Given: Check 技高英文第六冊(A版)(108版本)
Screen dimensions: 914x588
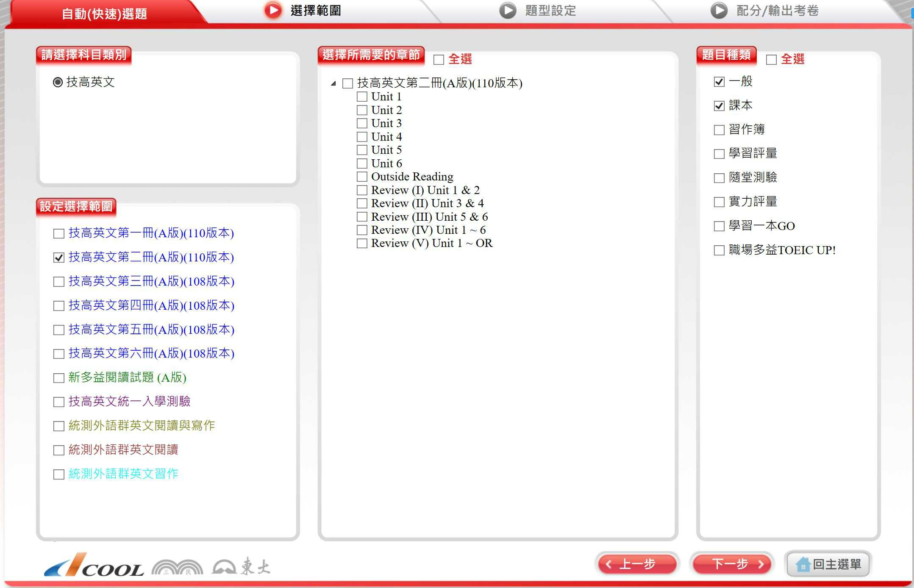Looking at the screenshot, I should (59, 354).
